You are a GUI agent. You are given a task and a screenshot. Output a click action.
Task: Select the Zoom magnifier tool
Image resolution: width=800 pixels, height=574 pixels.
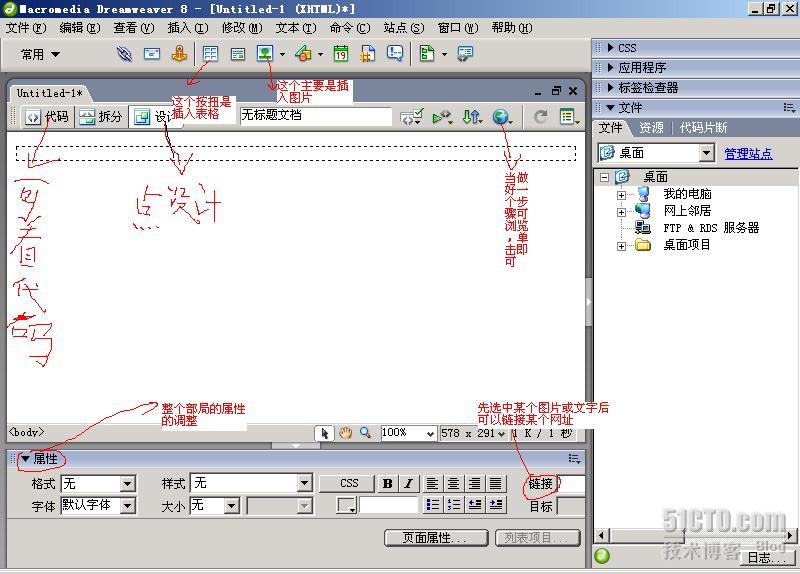365,433
